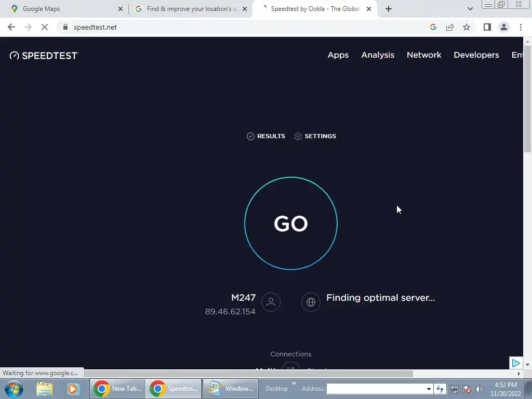Click the Speedtest logo in the header
This screenshot has width=532, height=399.
click(x=44, y=55)
